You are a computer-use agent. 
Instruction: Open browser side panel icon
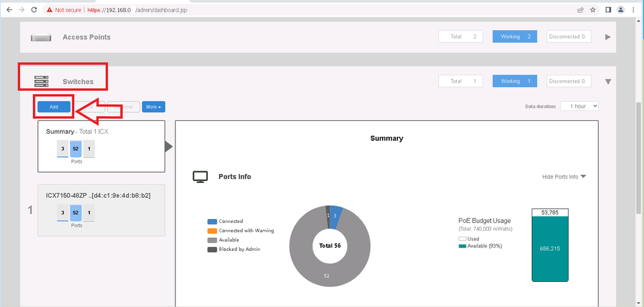pyautogui.click(x=608, y=10)
